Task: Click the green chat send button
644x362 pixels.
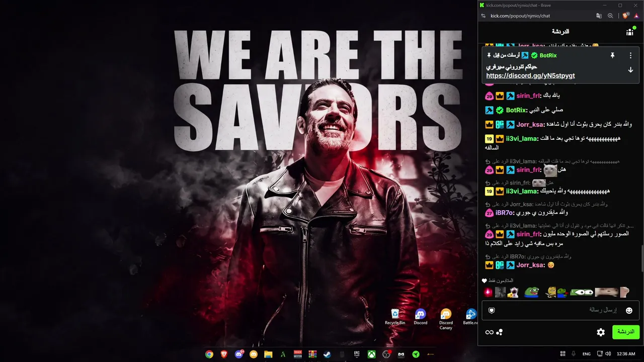Action: pos(626,332)
